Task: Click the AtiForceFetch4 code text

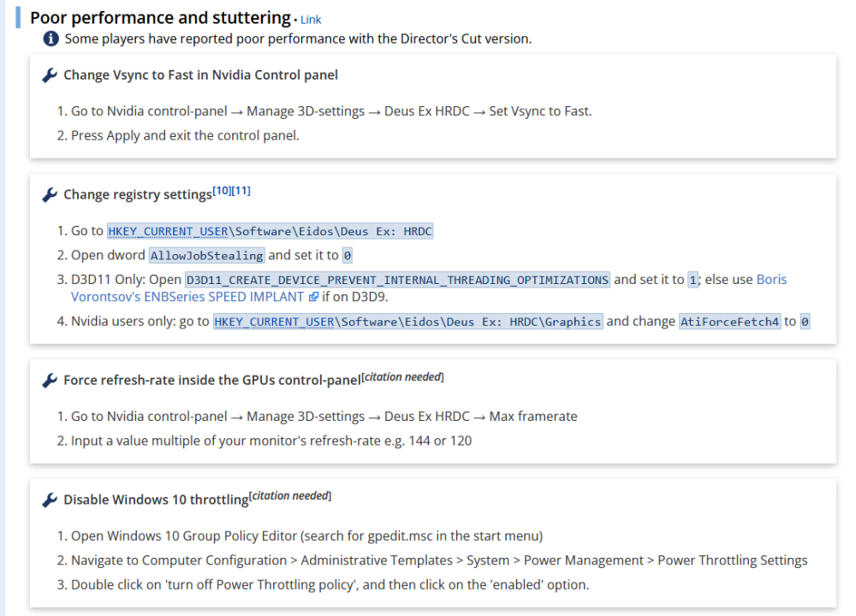Action: click(x=729, y=322)
